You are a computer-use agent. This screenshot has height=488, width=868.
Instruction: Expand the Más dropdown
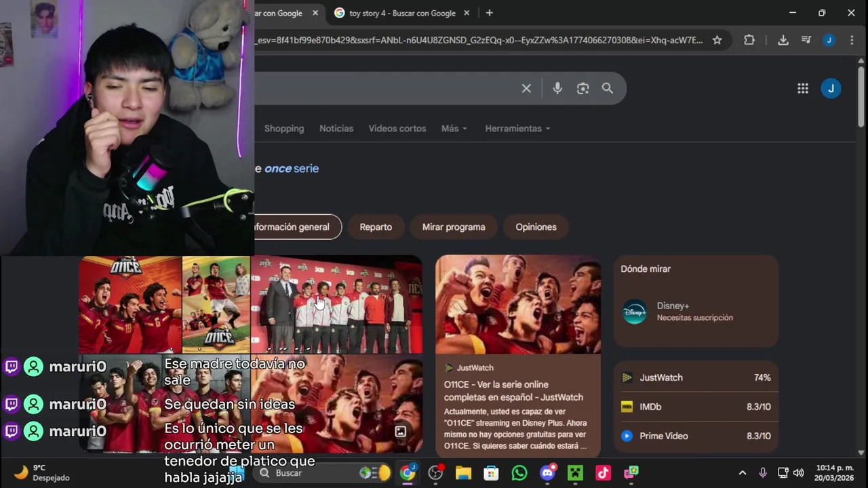pyautogui.click(x=454, y=128)
